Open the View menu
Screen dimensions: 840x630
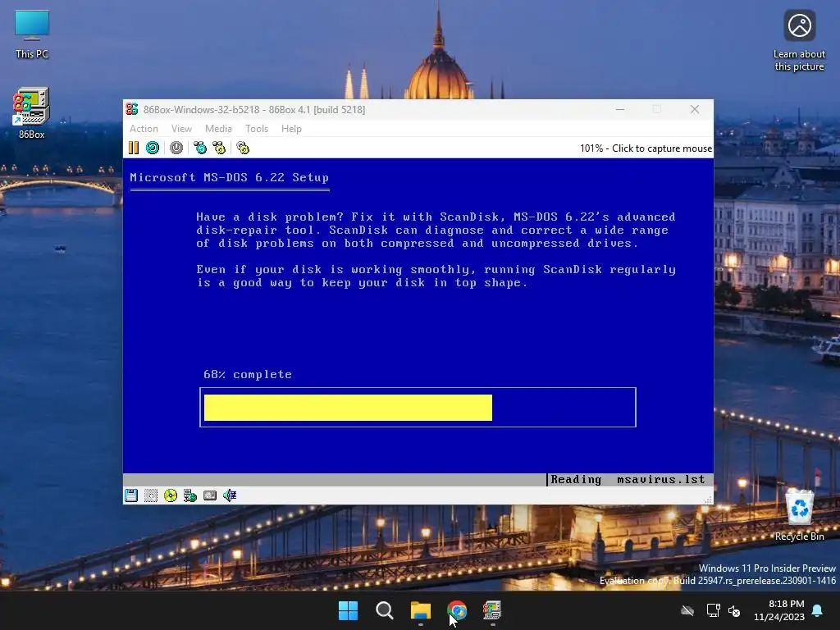tap(181, 129)
